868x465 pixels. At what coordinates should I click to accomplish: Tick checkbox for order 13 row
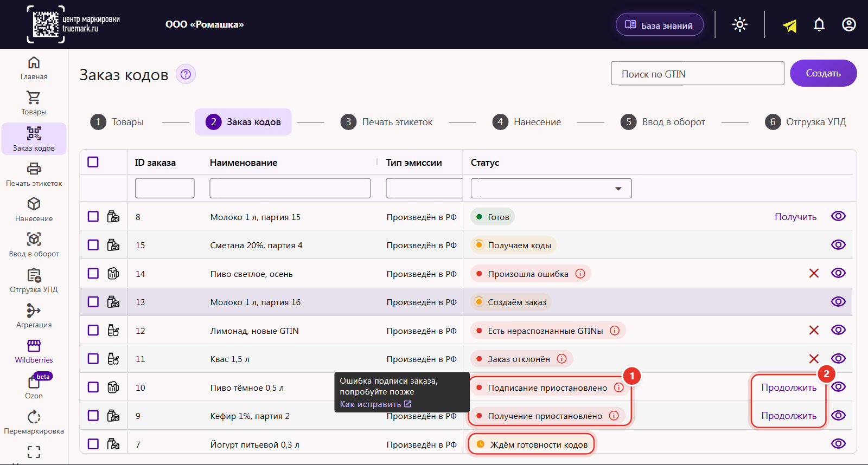pos(93,302)
